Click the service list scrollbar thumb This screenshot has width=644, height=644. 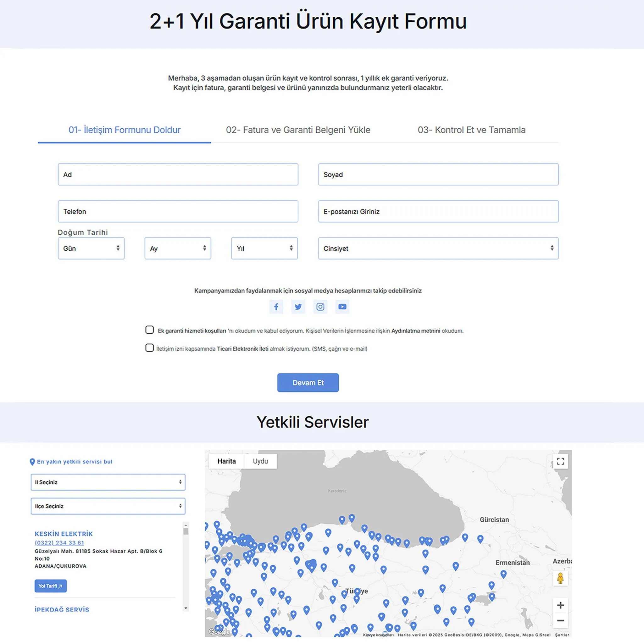(x=186, y=531)
